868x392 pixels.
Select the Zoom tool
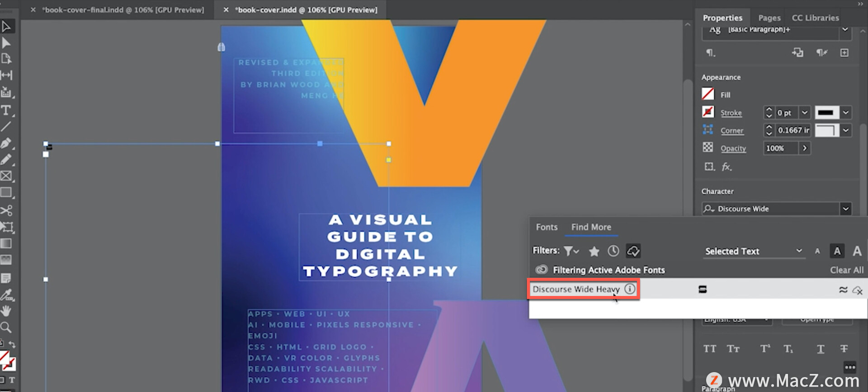click(6, 327)
